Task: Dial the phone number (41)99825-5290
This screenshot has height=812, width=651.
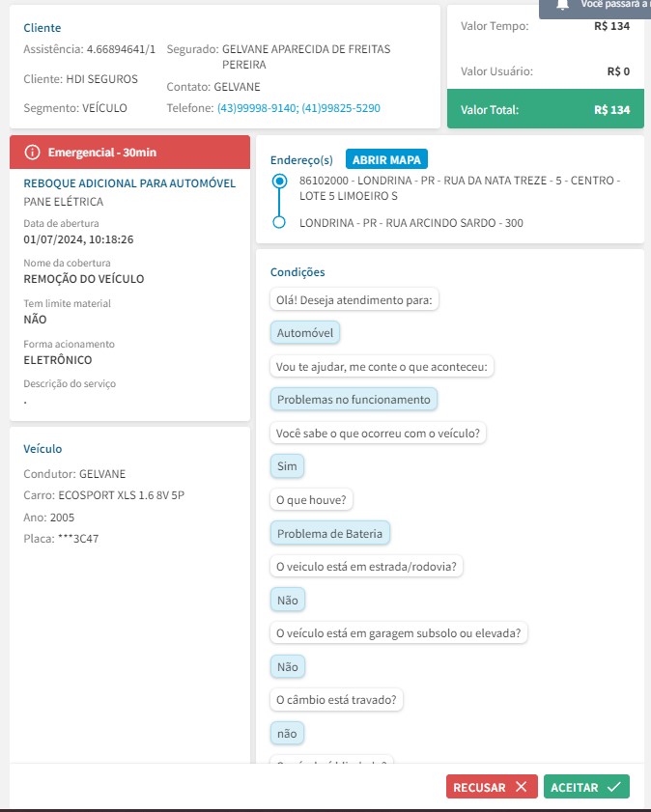Action: pos(341,108)
